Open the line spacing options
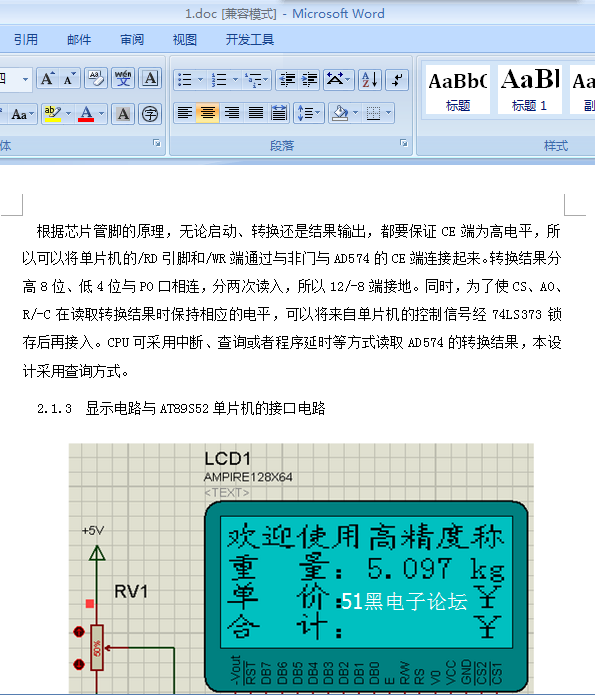This screenshot has width=595, height=695. coord(309,113)
